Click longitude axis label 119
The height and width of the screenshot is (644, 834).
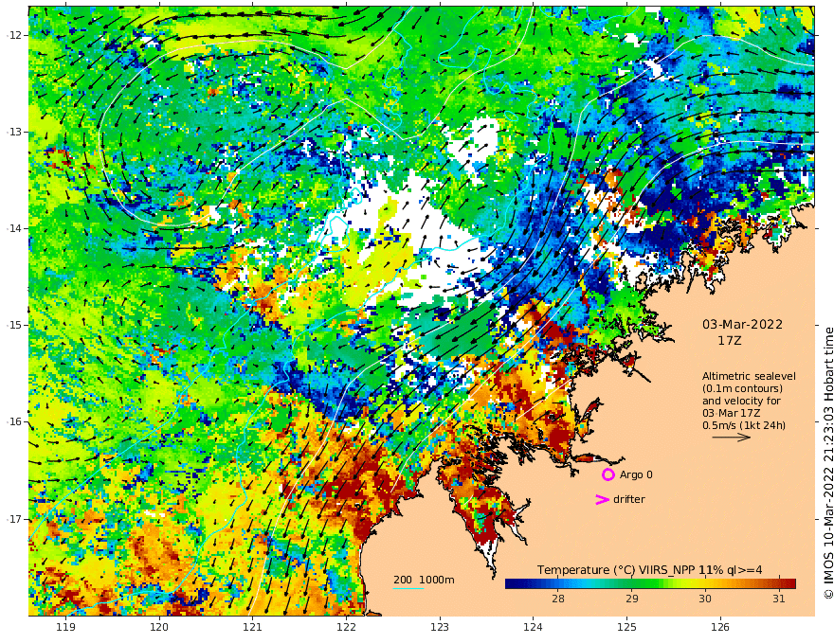click(x=66, y=627)
